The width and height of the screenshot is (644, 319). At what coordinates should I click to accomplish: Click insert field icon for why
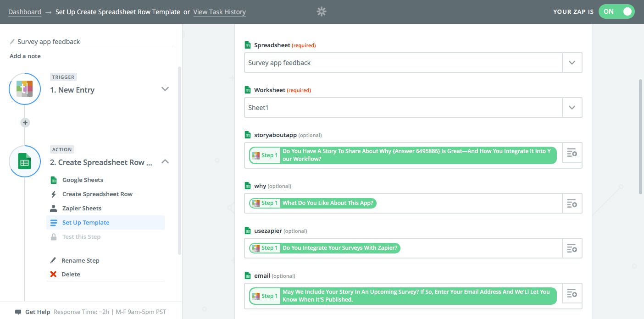[572, 203]
